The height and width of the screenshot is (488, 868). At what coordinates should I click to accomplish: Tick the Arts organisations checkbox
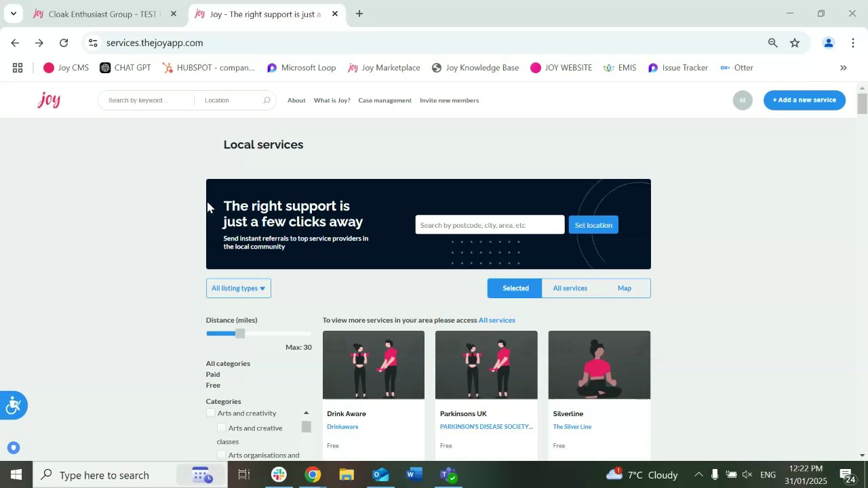(x=222, y=455)
